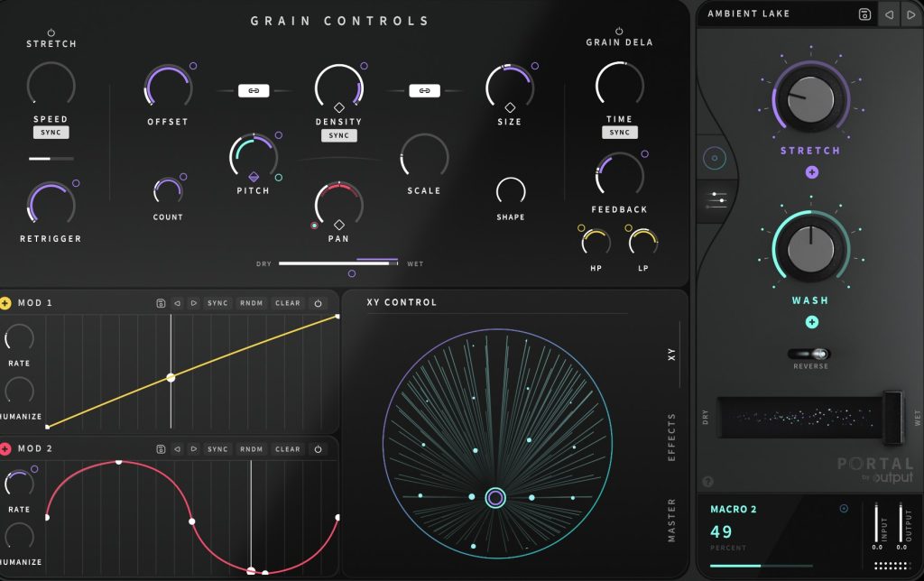Switch to the Effects tab
Screen dimensions: 924x581
[x=671, y=437]
